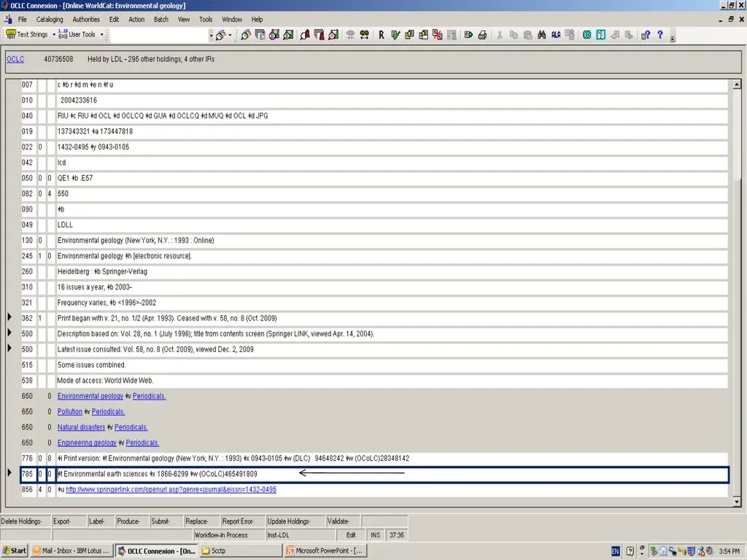Viewport: 747px width, 560px height.
Task: Click the Paste clipboard icon
Action: [x=527, y=35]
